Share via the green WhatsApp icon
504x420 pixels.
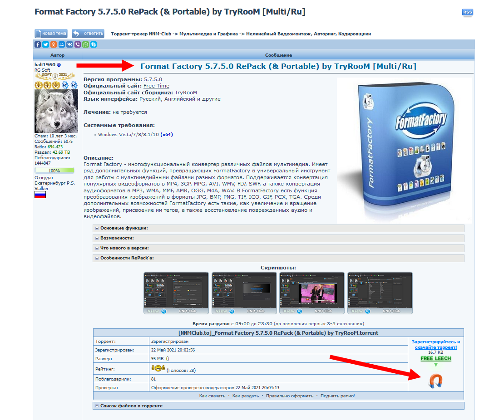pos(85,44)
